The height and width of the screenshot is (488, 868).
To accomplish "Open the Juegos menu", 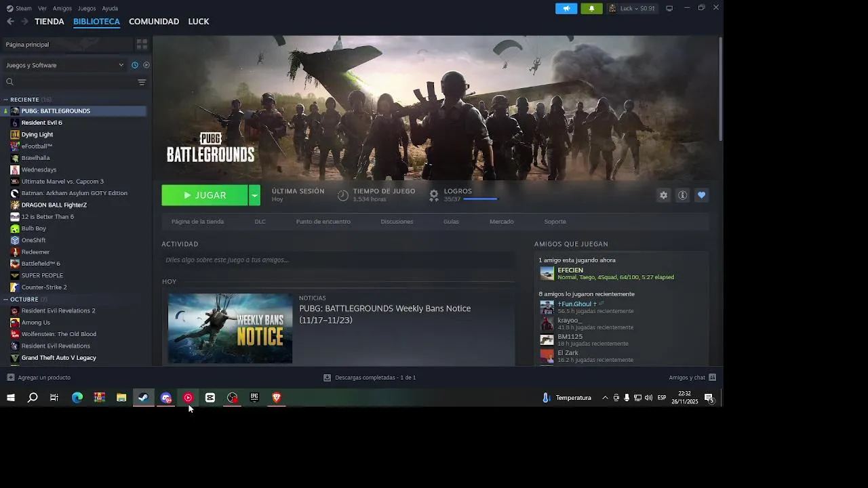I will click(87, 8).
